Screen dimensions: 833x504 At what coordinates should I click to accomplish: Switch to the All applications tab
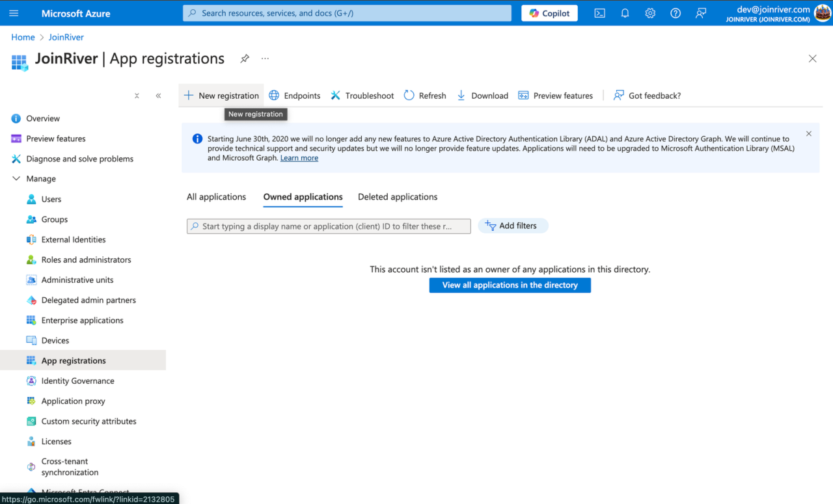tap(216, 196)
